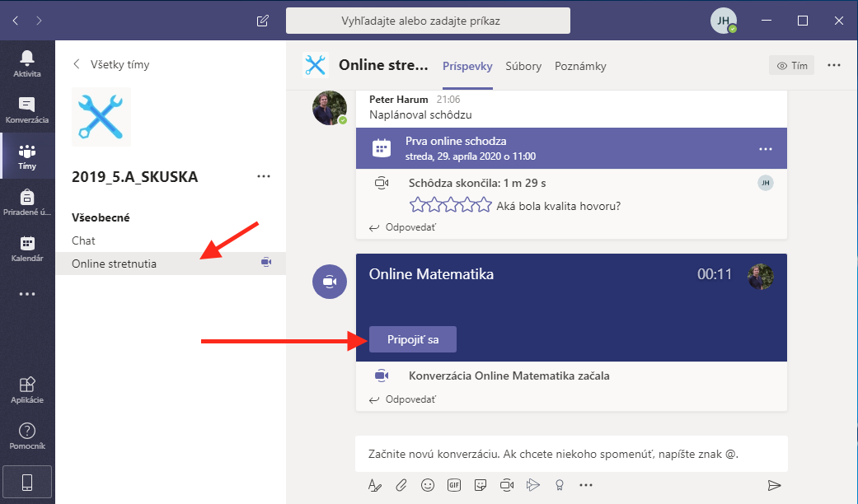Open channel more options next to Tím button
858x504 pixels.
click(834, 66)
